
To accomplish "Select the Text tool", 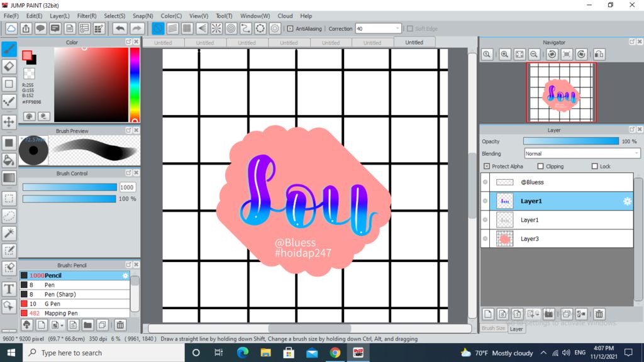I will coord(9,289).
